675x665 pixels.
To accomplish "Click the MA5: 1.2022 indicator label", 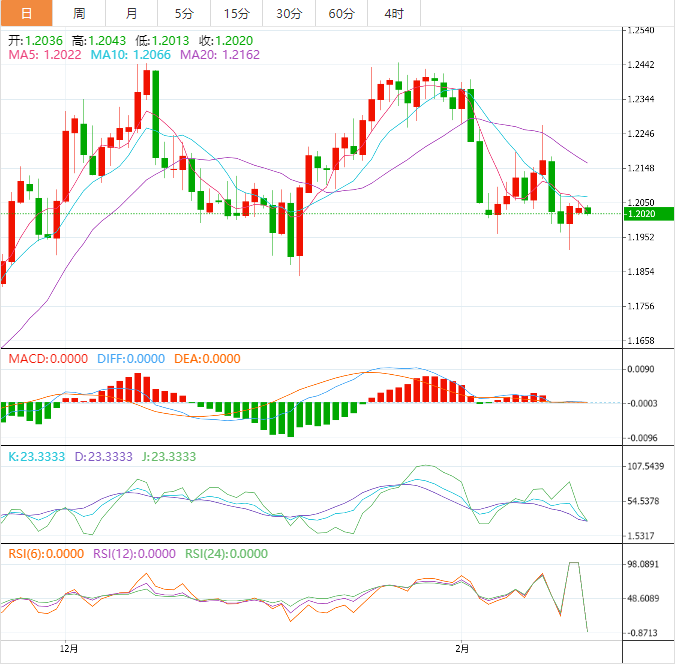I will coord(45,55).
